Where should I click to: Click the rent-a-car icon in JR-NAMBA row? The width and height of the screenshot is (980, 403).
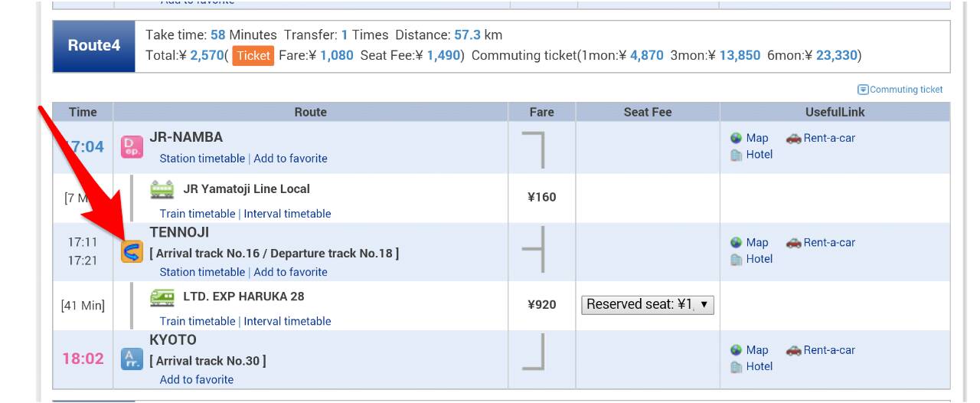tap(793, 138)
